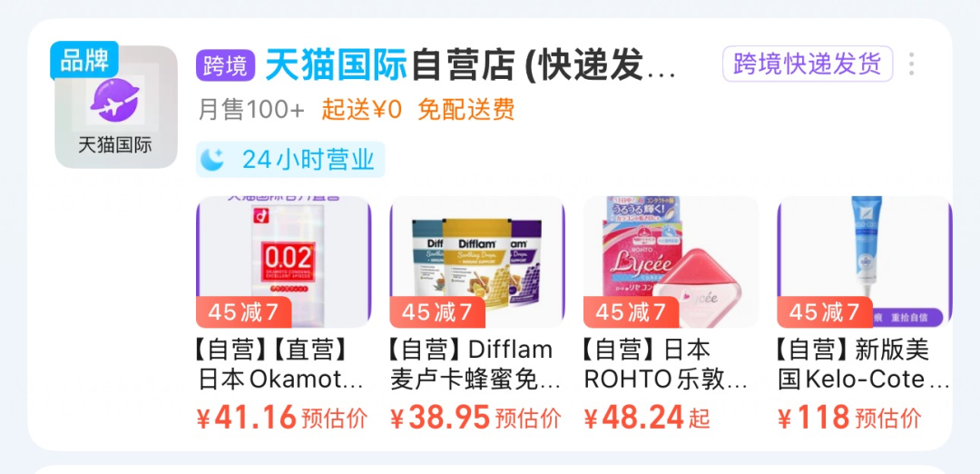
Task: Select the 日本 ROHTO 乐敦 product title
Action: [x=666, y=364]
